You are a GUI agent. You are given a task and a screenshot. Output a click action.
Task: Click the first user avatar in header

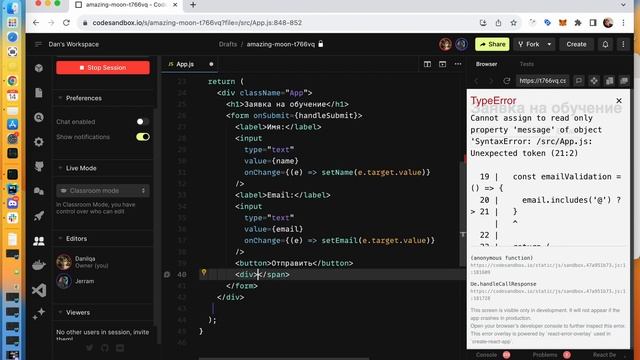(x=445, y=44)
